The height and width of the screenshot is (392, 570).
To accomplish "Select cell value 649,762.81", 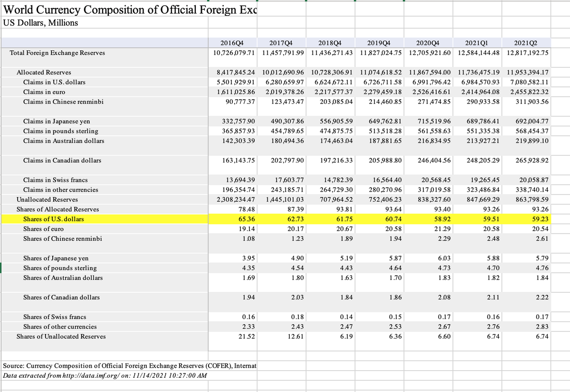I will (385, 121).
